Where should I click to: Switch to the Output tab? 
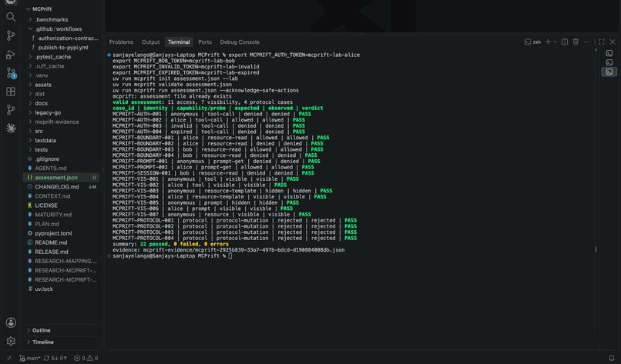(x=150, y=42)
